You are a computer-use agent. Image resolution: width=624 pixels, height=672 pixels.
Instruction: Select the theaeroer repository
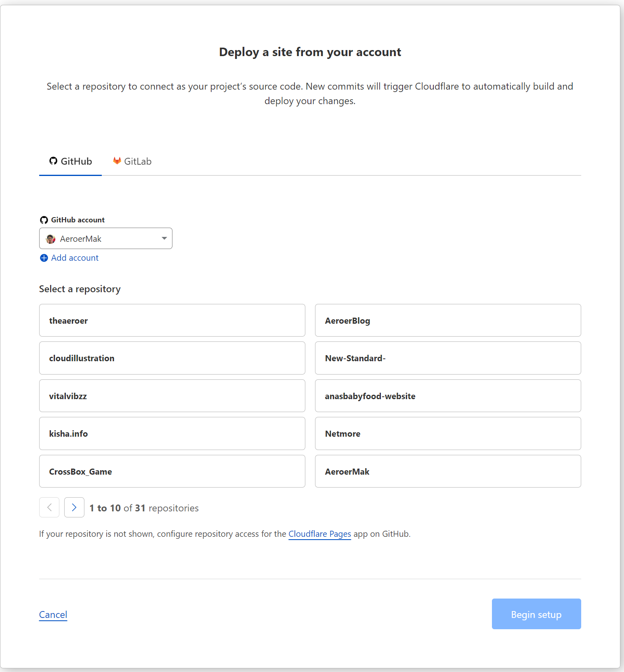172,320
